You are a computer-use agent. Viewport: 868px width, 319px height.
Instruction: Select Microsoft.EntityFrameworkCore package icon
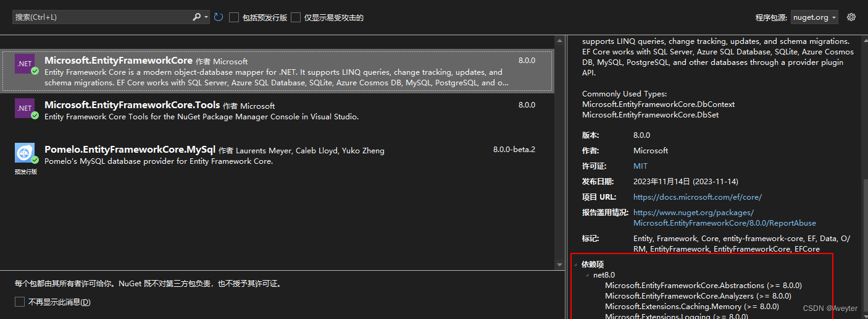click(x=25, y=64)
